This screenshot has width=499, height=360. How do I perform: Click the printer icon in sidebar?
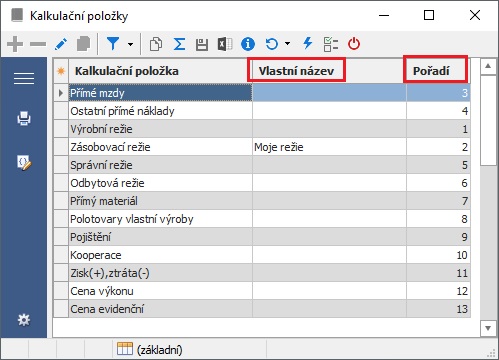24,118
